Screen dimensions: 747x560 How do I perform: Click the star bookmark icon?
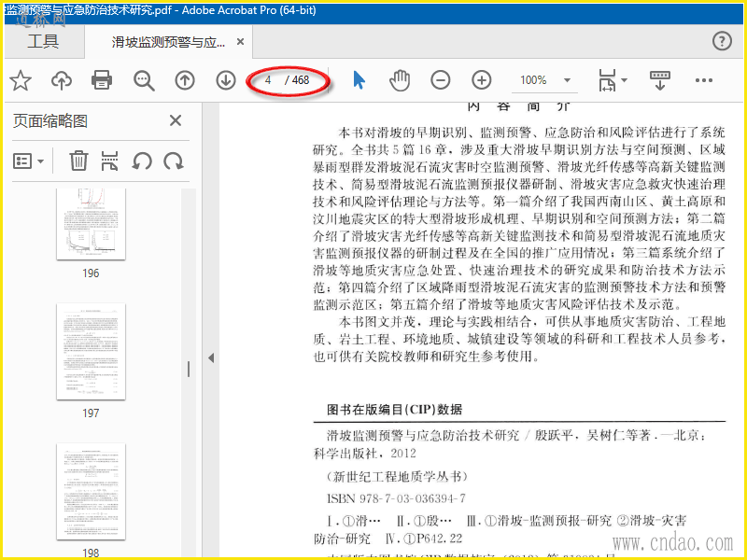pyautogui.click(x=21, y=80)
